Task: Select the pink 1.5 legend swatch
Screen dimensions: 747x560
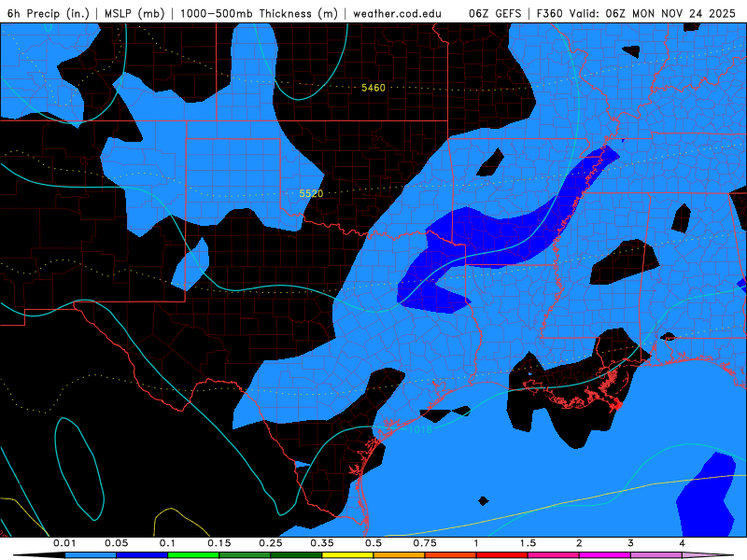Action: [x=554, y=555]
